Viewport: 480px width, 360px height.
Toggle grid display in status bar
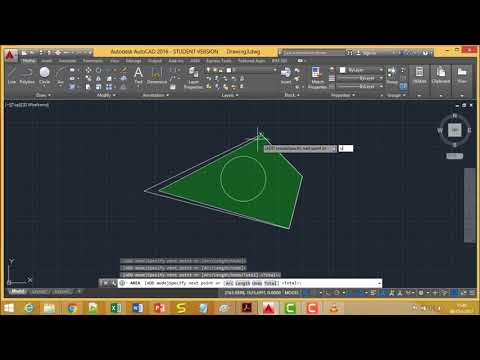306,293
